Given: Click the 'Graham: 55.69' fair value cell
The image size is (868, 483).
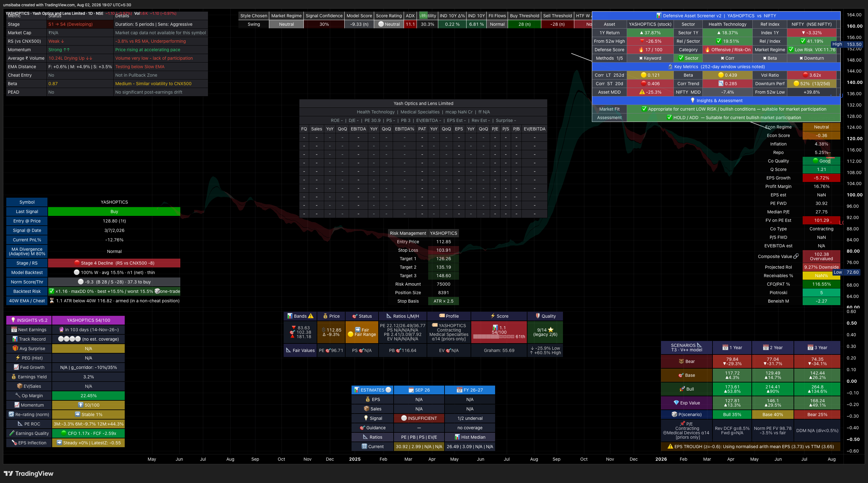Looking at the screenshot, I should point(499,350).
